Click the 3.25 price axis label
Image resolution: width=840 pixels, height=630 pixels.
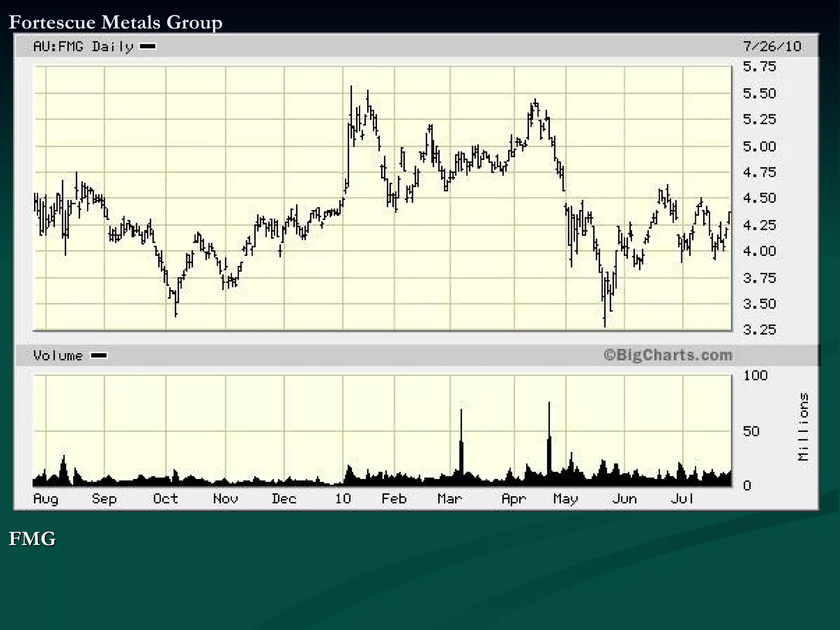coord(760,330)
